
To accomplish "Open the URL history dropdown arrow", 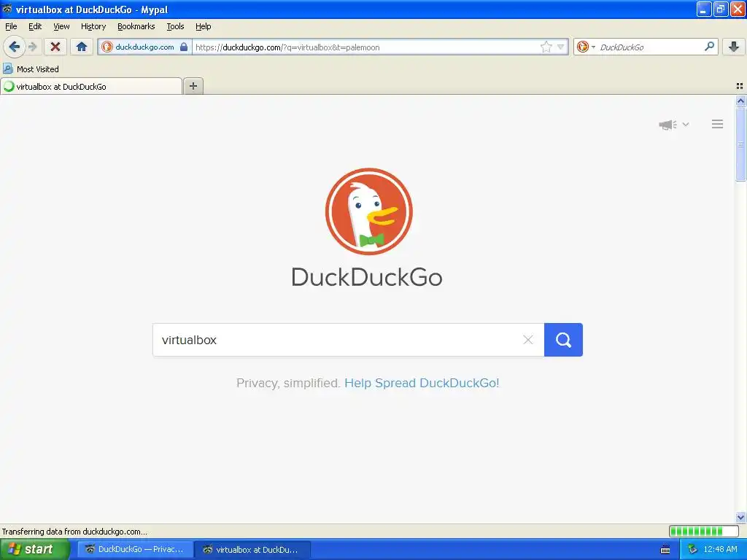I will pos(561,47).
